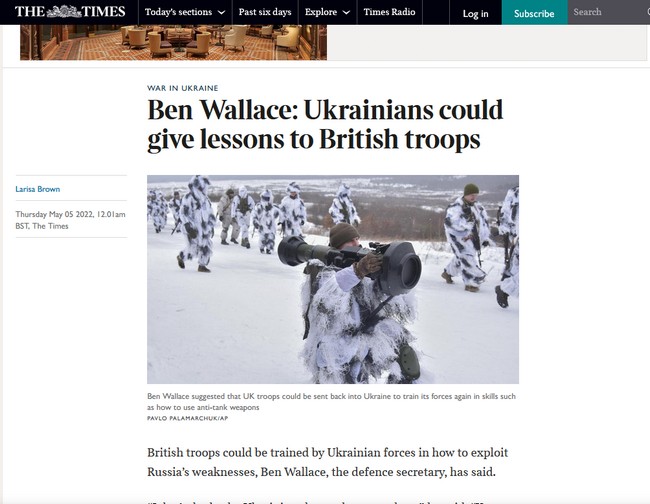Viewport: 650px width, 504px height.
Task: Expand Today's sections chevron
Action: [x=221, y=12]
